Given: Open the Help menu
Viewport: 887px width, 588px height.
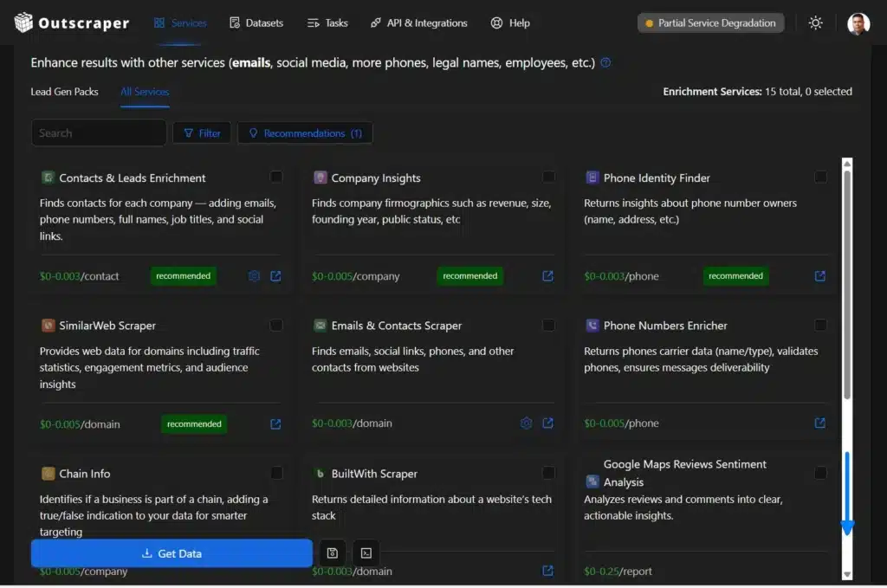Looking at the screenshot, I should click(510, 23).
